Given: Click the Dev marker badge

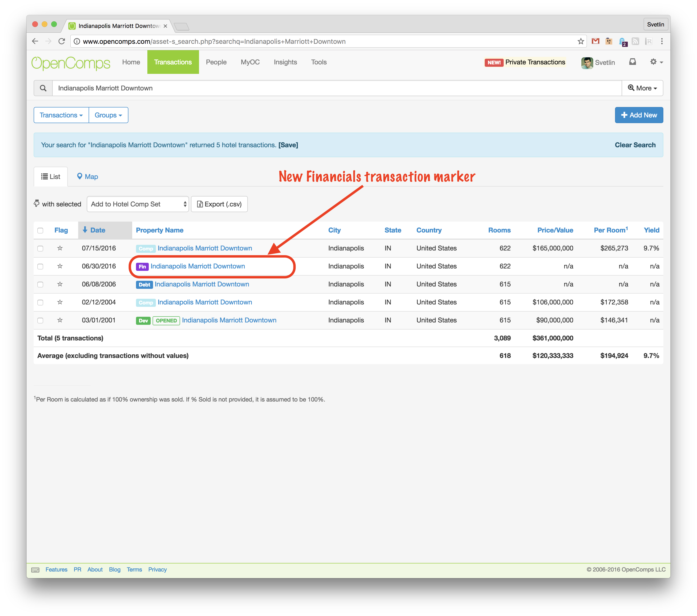Looking at the screenshot, I should pos(143,321).
